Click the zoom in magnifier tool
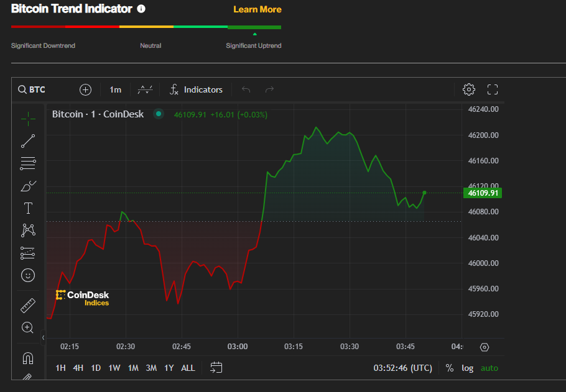Image resolution: width=566 pixels, height=392 pixels. click(28, 327)
